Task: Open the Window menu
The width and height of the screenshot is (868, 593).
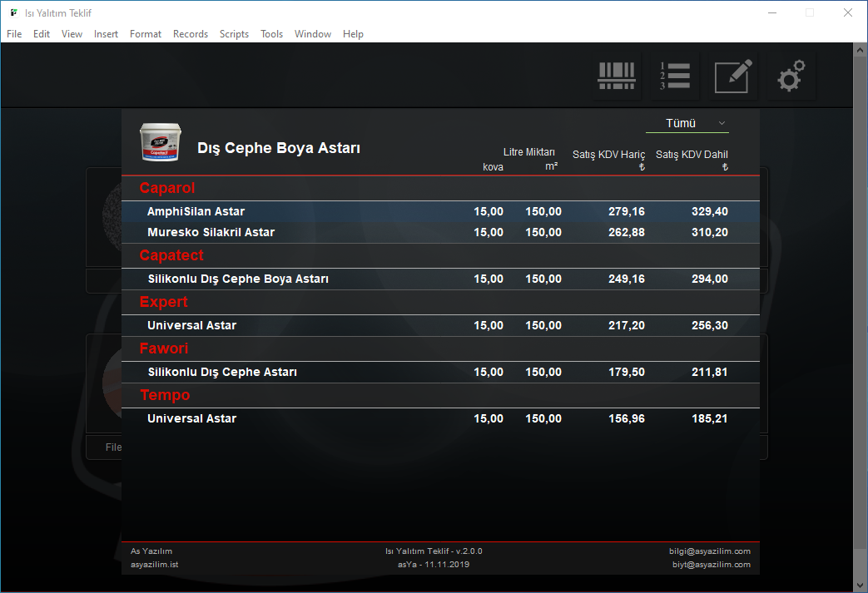Action: (x=313, y=34)
